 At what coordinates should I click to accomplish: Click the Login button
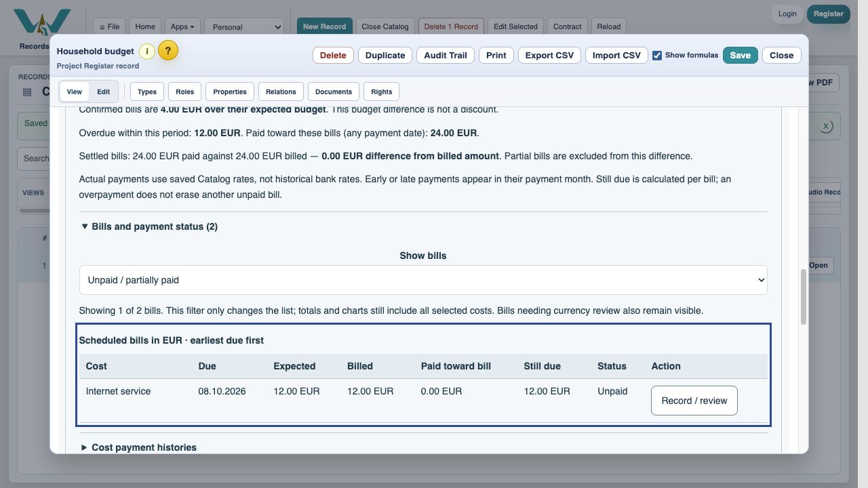[x=787, y=14]
